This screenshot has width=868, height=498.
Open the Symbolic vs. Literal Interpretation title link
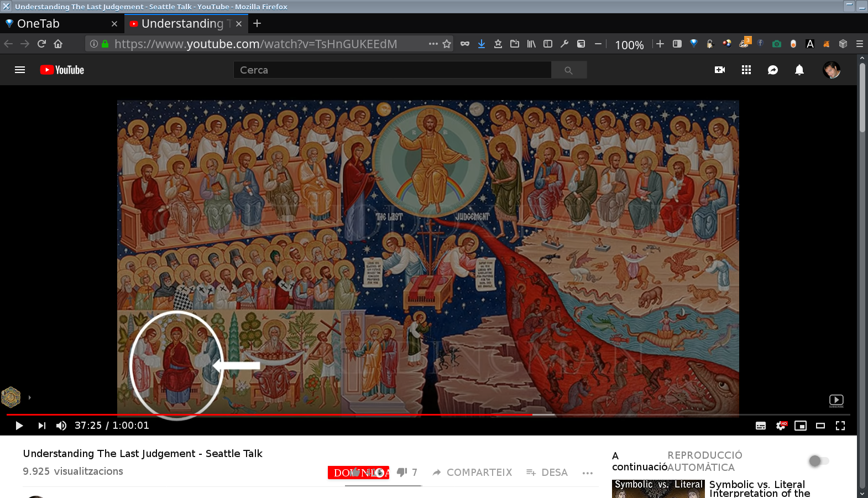[760, 489]
